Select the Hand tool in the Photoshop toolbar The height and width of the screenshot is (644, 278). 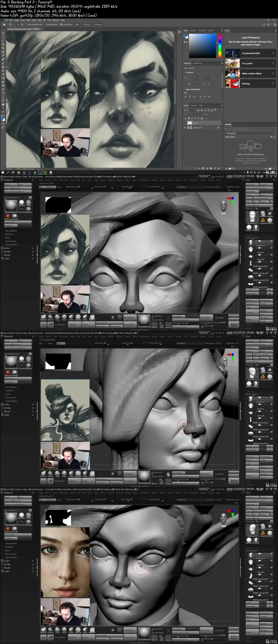(x=3, y=104)
